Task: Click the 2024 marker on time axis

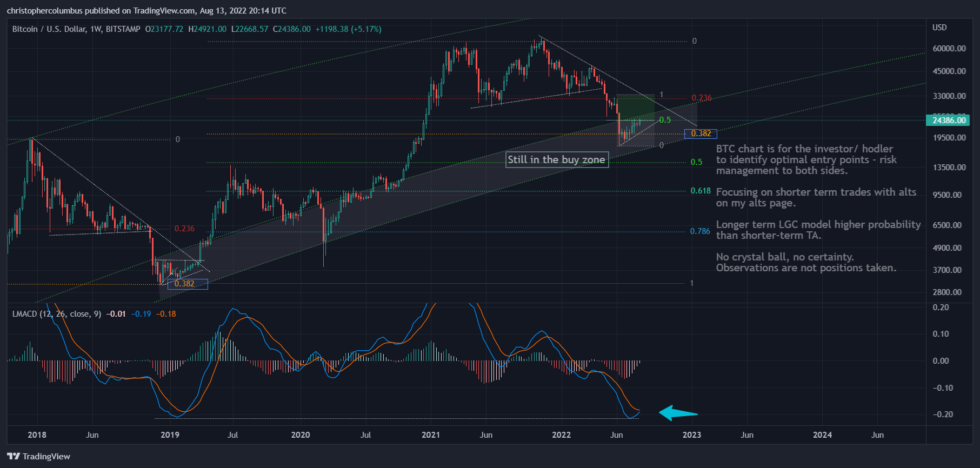Action: point(822,435)
